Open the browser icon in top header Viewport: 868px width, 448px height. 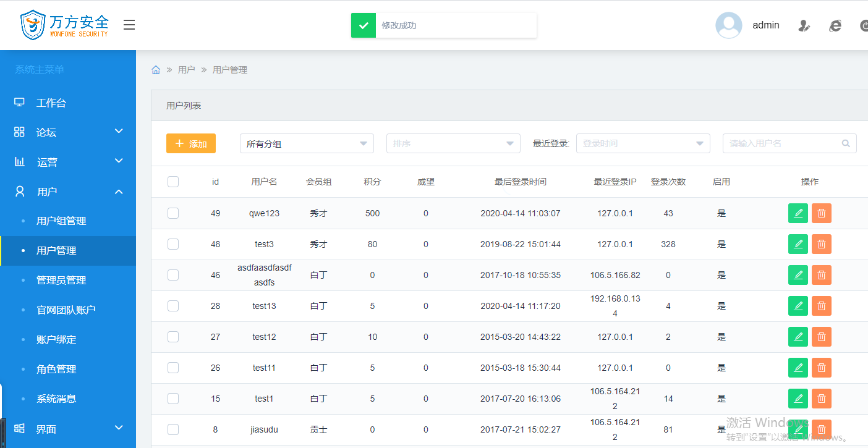tap(835, 25)
